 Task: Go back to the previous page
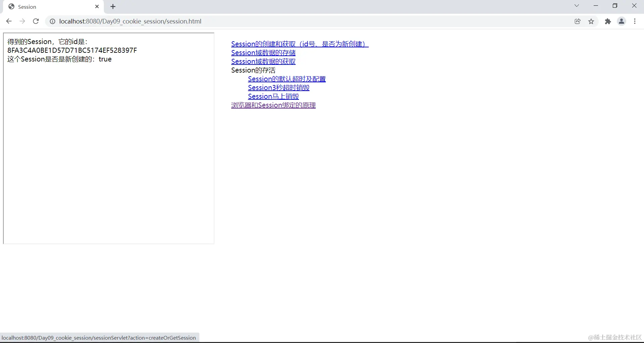[9, 21]
